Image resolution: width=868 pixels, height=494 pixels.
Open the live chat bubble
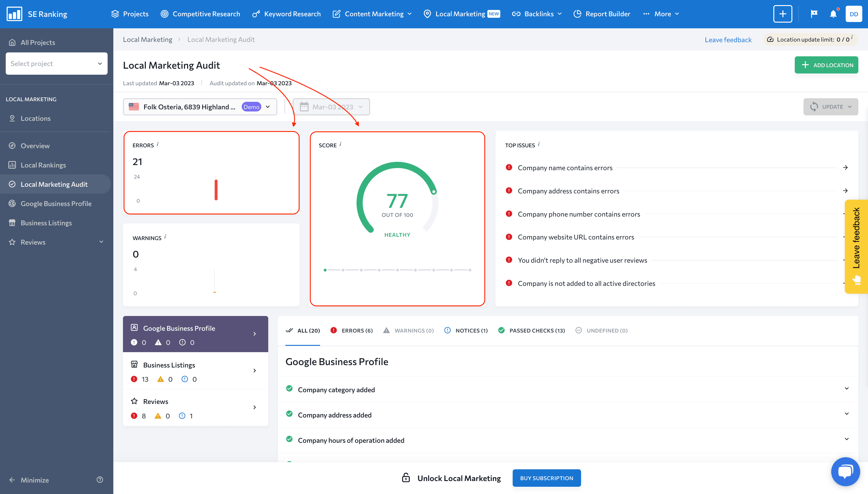click(x=845, y=471)
